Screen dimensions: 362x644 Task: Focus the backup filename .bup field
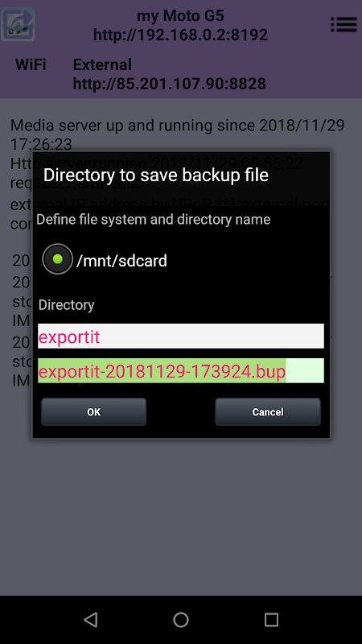(181, 371)
